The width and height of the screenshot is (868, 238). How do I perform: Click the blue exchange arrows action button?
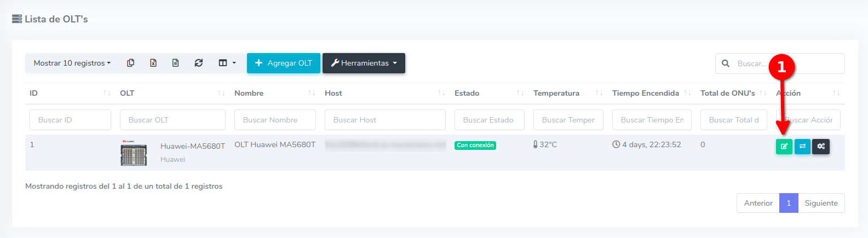click(802, 146)
